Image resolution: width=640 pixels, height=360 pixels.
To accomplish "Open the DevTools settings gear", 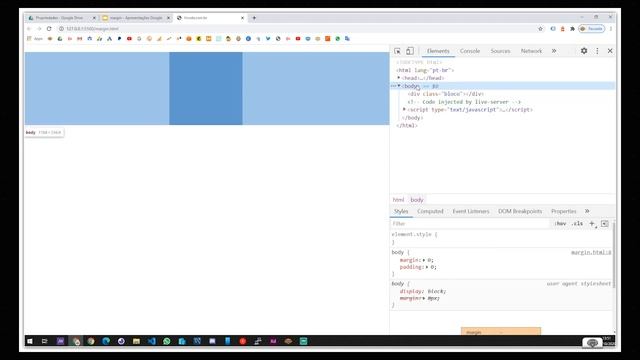I will (x=584, y=51).
